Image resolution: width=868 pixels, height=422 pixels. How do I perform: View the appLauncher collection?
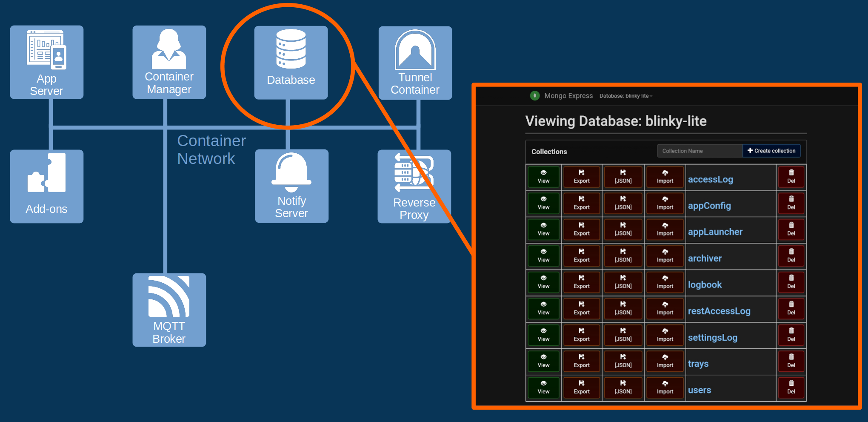[543, 230]
